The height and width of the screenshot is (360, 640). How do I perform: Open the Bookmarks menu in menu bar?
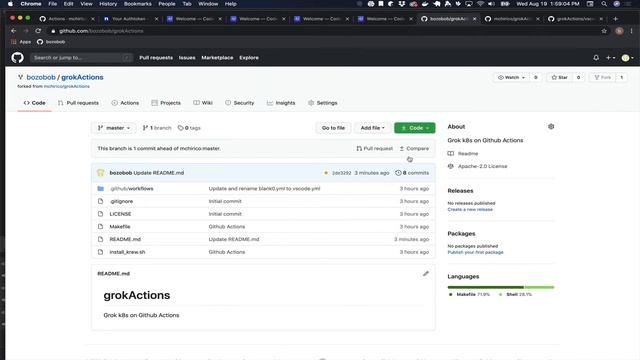(138, 4)
